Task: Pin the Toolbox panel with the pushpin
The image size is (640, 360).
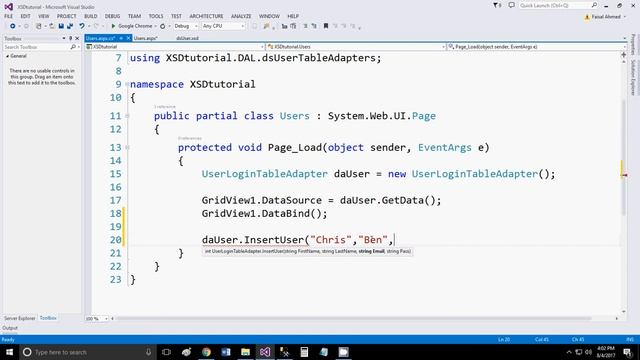Action: point(70,38)
